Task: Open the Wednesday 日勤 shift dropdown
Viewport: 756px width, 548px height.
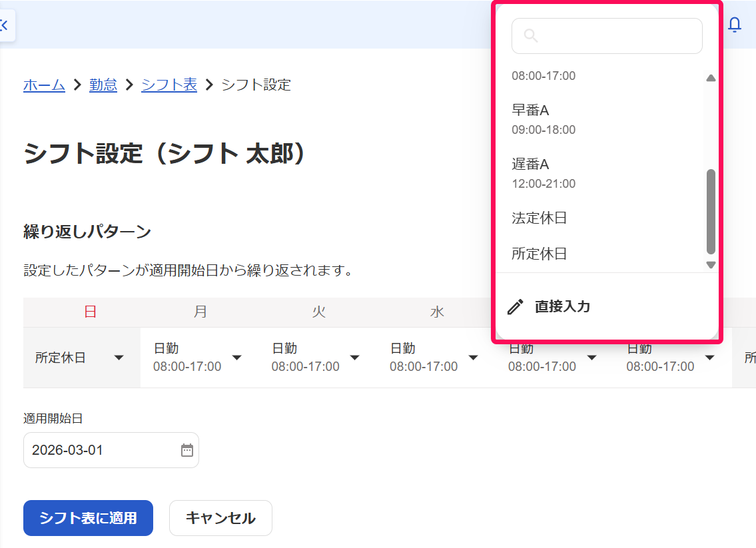Action: point(436,358)
